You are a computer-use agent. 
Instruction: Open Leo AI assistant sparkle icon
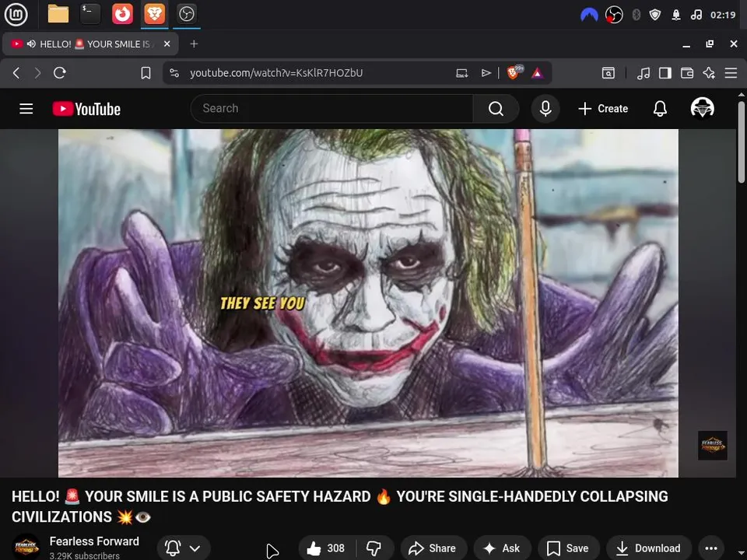709,73
